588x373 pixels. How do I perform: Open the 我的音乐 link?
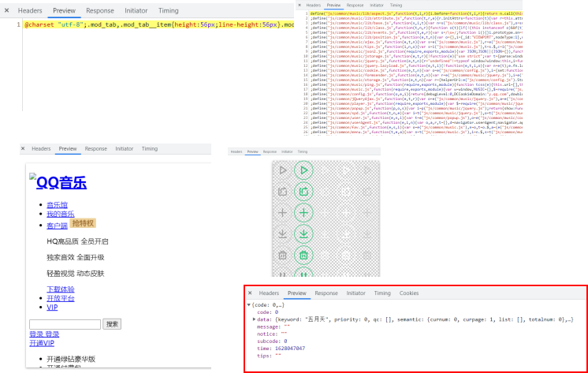(61, 214)
